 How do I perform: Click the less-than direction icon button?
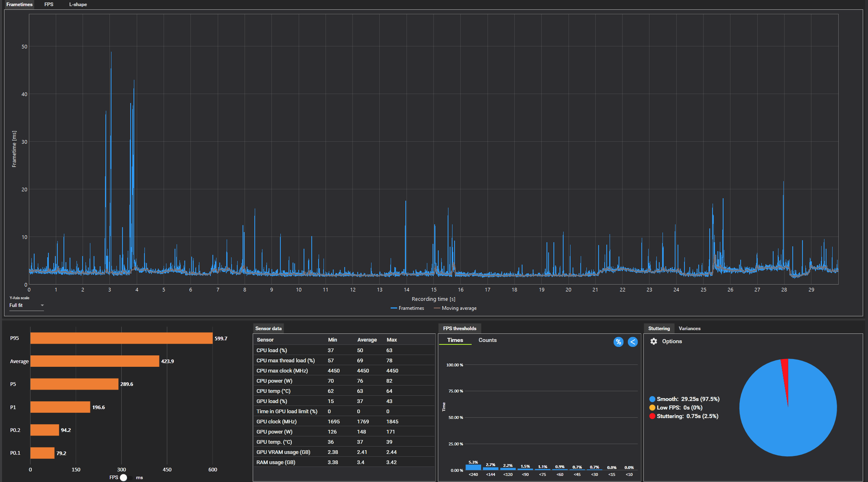pos(632,342)
